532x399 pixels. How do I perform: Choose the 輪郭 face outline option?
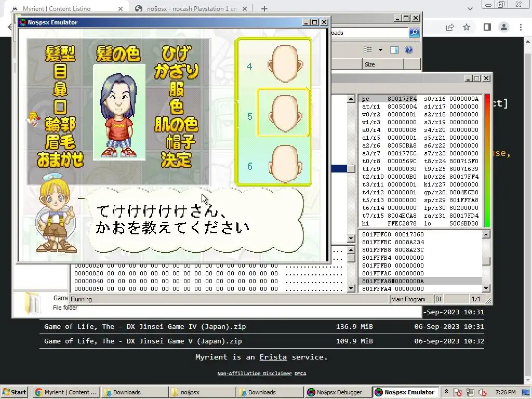click(60, 125)
